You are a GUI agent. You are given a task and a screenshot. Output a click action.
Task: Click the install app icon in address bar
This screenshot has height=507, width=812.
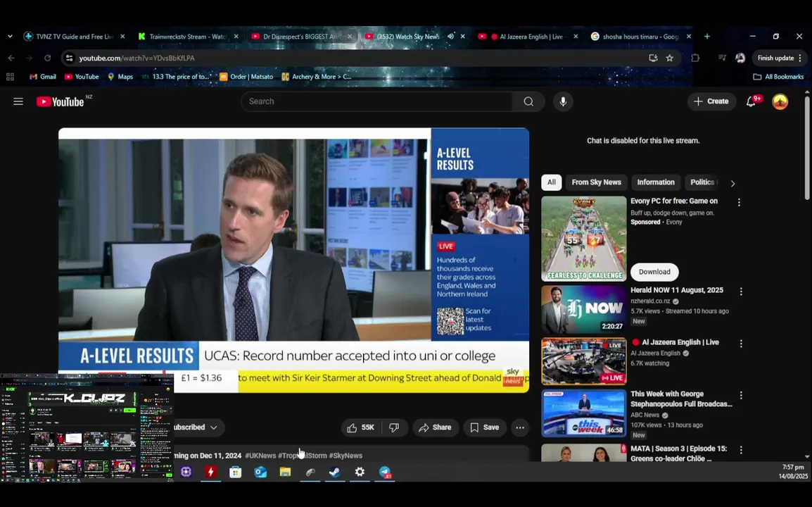[x=653, y=58]
